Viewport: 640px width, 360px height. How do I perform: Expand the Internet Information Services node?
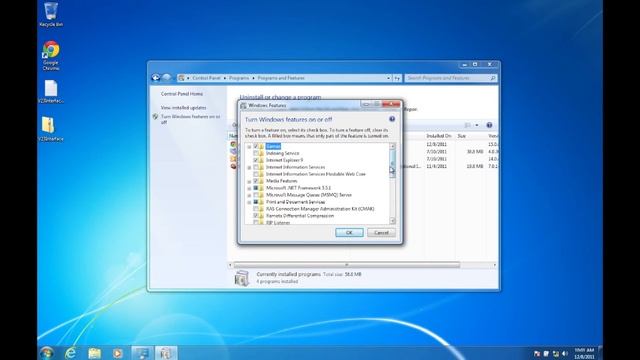pos(249,167)
